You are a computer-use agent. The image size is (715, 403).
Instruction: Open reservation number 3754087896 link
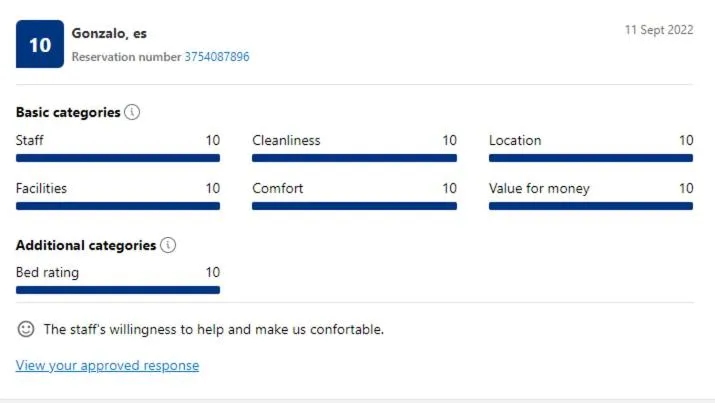[217, 57]
